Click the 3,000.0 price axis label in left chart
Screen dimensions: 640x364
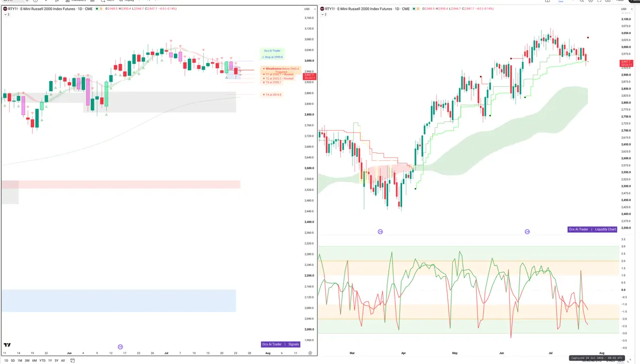click(x=309, y=61)
